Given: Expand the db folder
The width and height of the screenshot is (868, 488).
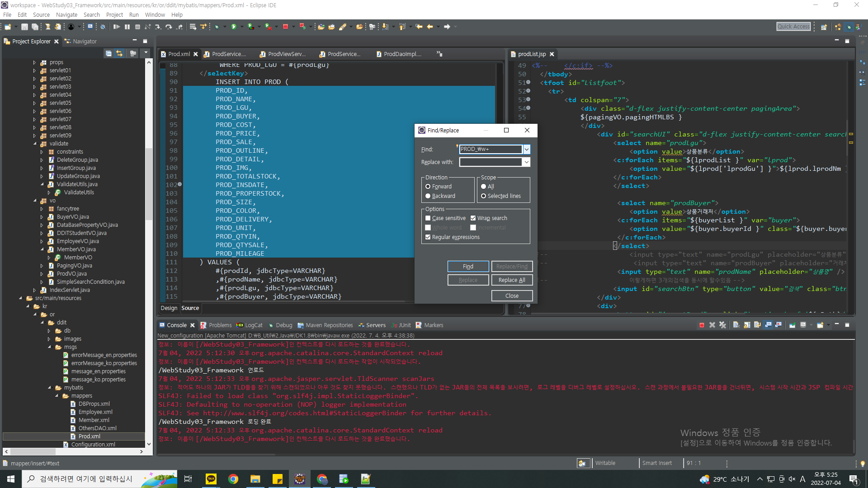Looking at the screenshot, I should tap(49, 331).
